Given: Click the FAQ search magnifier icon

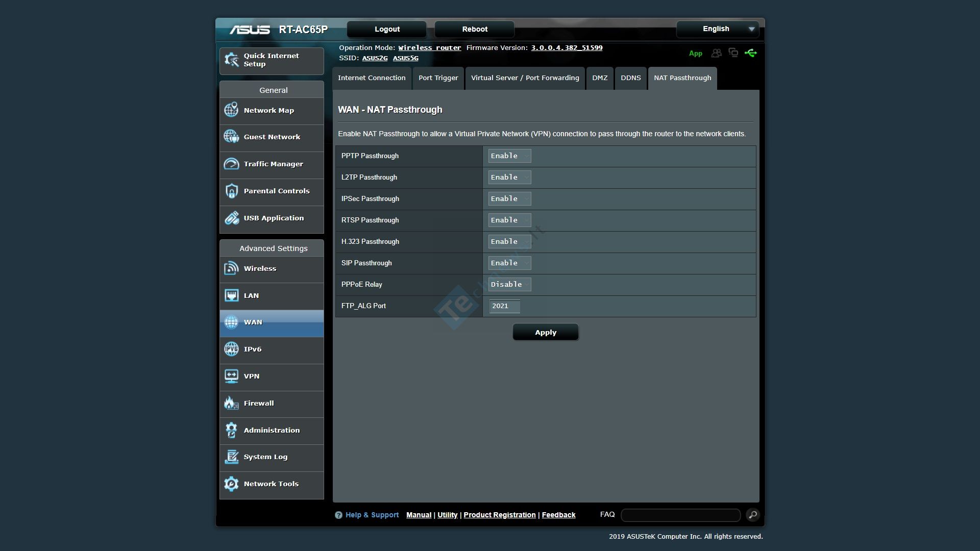Looking at the screenshot, I should tap(752, 515).
